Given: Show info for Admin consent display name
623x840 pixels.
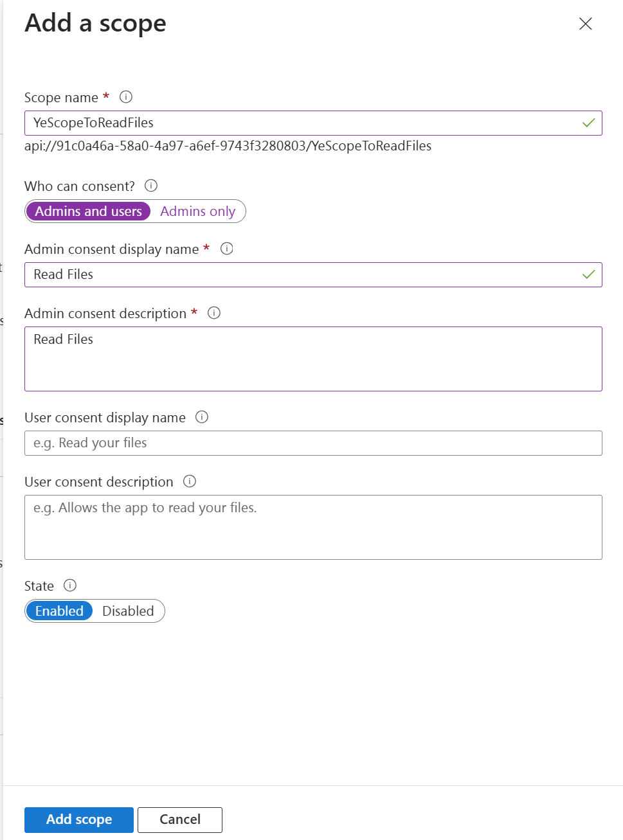Looking at the screenshot, I should [x=227, y=249].
